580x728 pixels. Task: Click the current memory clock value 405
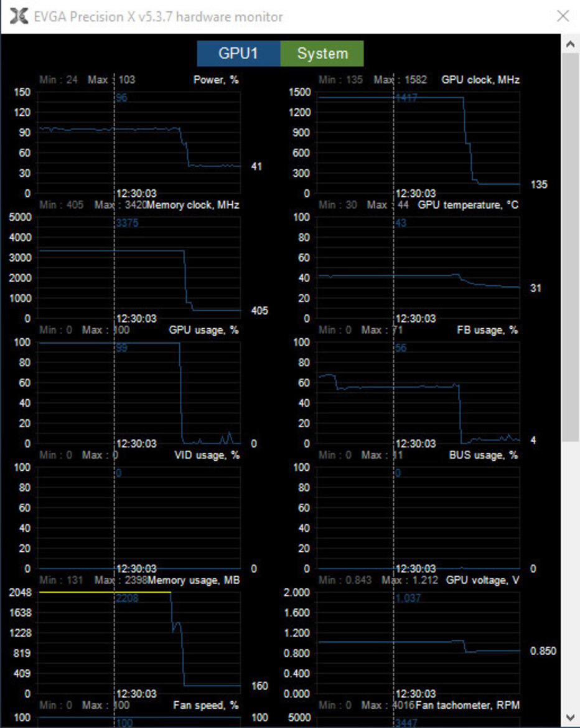260,310
